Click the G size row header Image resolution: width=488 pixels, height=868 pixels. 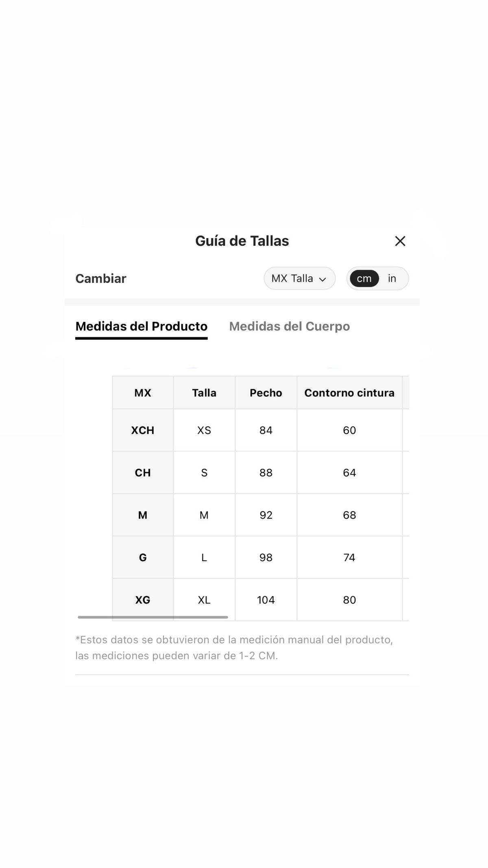coord(143,557)
